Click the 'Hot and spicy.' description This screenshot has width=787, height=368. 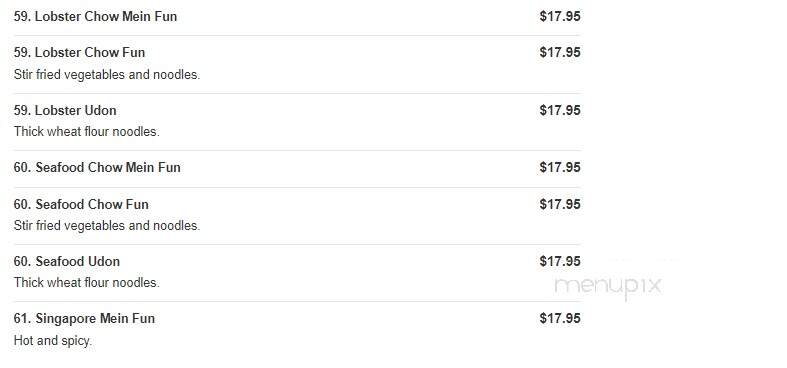point(53,341)
